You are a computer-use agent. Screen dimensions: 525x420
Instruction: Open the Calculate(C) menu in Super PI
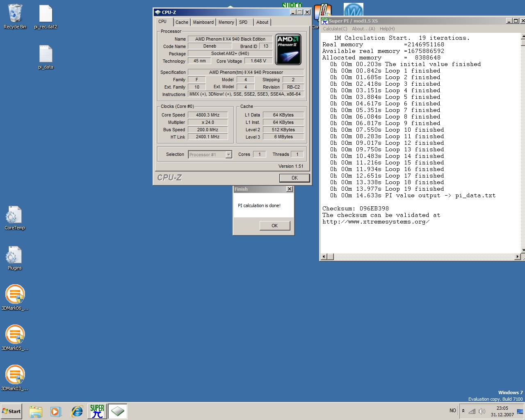tap(335, 29)
